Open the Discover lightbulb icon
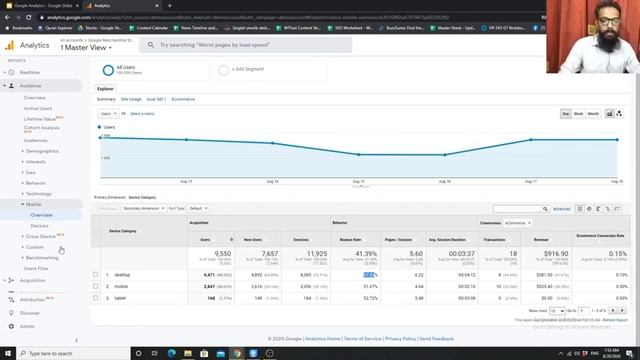640x360 pixels. click(x=11, y=313)
